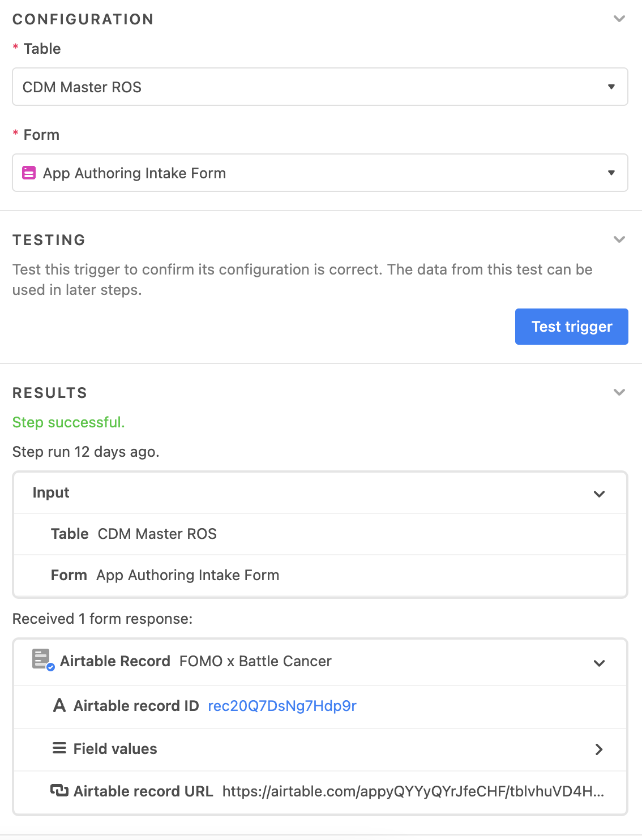Click the Input header label
This screenshot has height=840, width=642.
click(51, 492)
